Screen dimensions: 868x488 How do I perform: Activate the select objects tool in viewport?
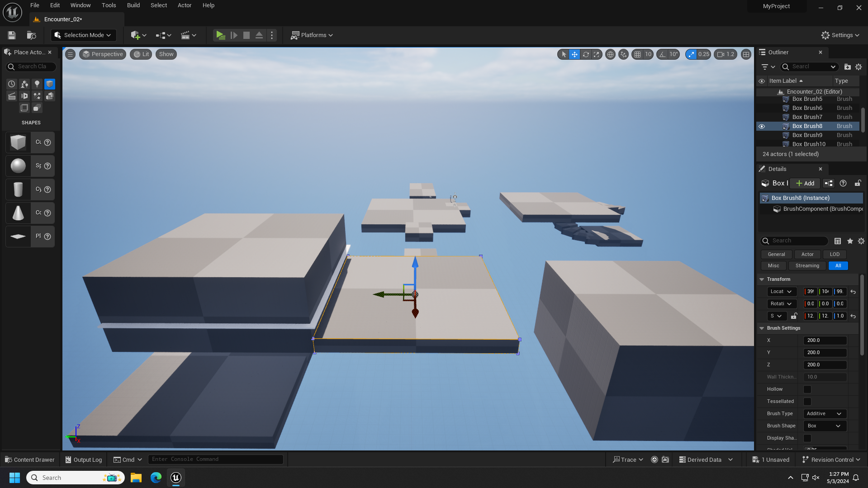point(564,54)
